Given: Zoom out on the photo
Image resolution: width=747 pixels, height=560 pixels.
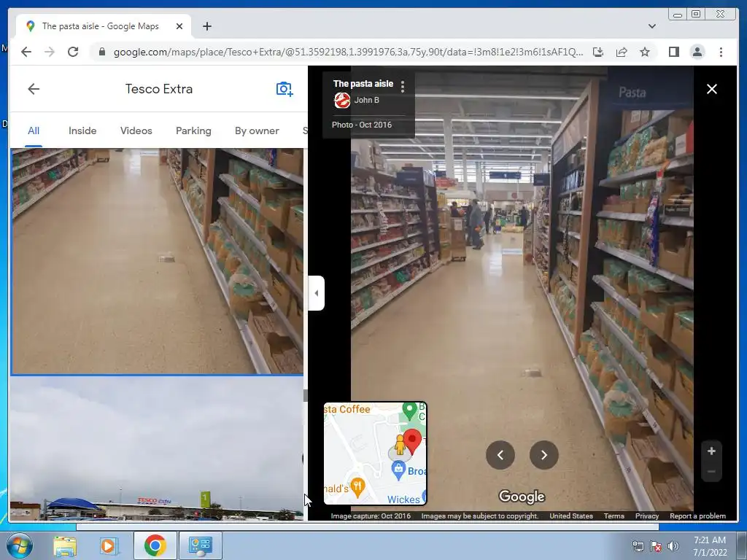Looking at the screenshot, I should pos(711,472).
